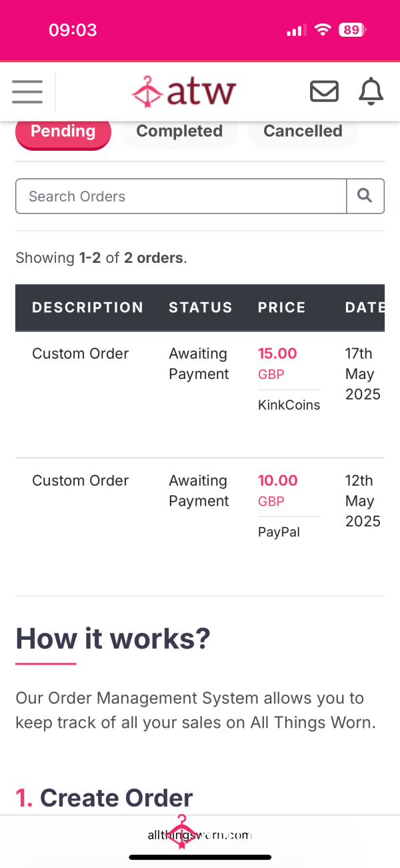Image resolution: width=400 pixels, height=868 pixels.
Task: Tap the battery indicator in status bar
Action: coord(352,30)
